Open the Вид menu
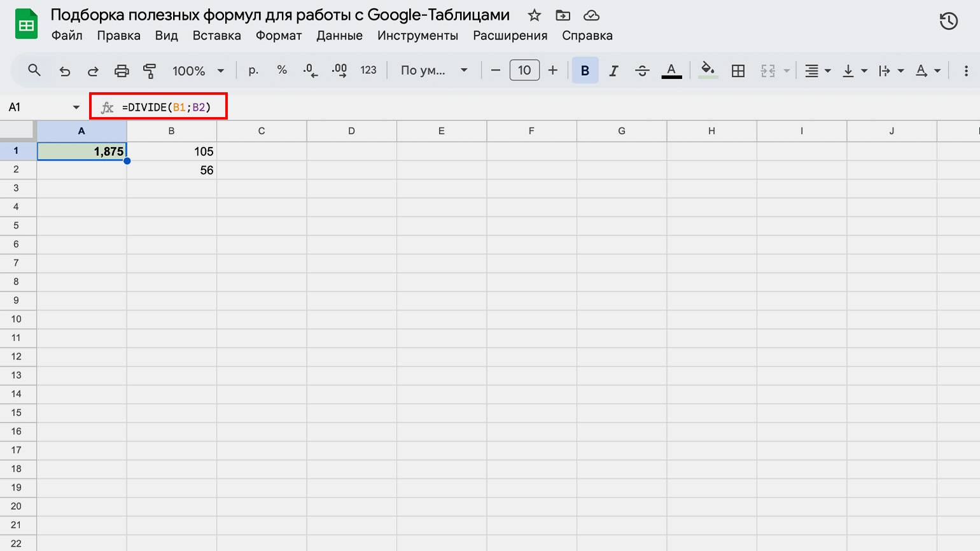The image size is (980, 551). point(166,36)
